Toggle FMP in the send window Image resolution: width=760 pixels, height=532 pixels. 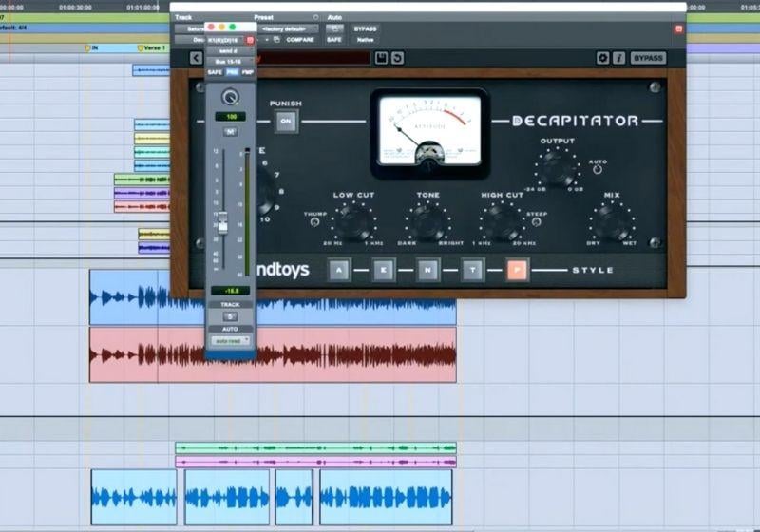(x=248, y=73)
